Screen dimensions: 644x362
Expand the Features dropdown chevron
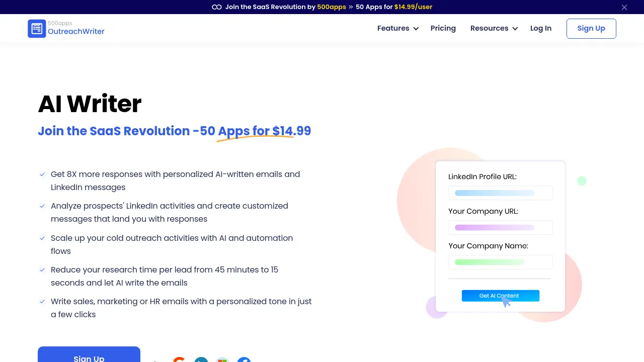[x=416, y=29]
